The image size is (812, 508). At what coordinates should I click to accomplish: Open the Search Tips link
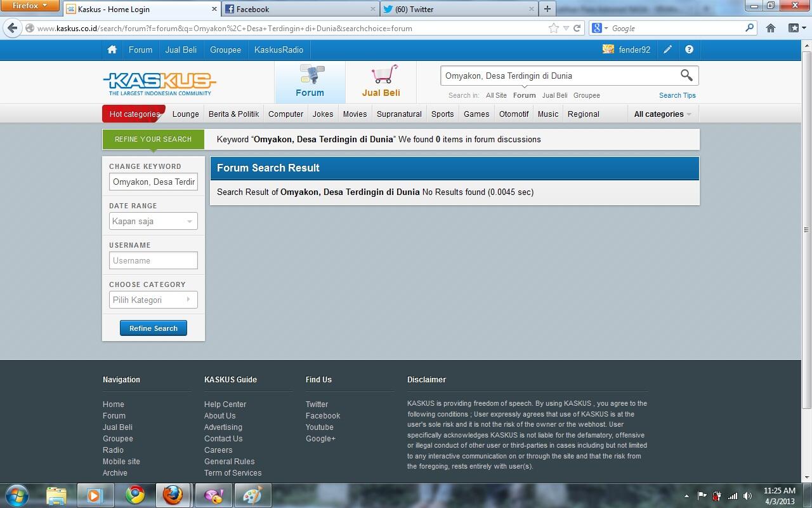678,95
